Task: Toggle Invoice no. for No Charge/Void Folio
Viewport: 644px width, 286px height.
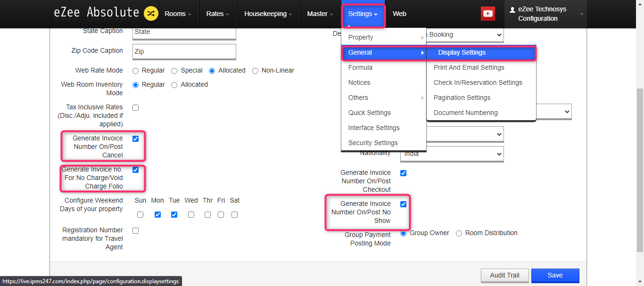Action: tap(136, 170)
